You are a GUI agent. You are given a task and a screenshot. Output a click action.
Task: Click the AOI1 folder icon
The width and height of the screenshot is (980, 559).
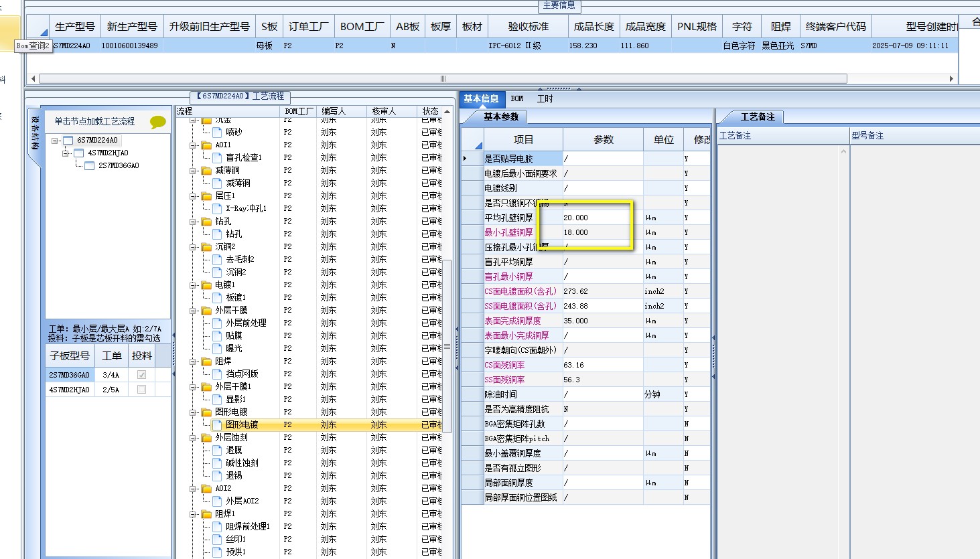207,145
